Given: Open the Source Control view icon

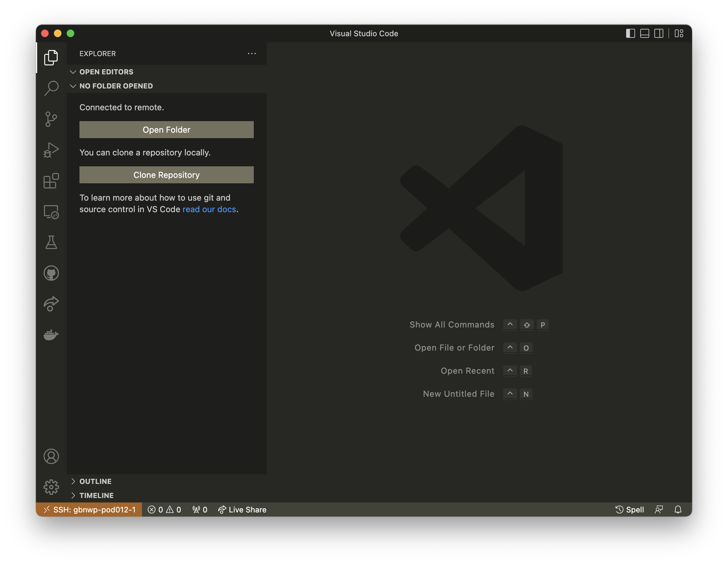Looking at the screenshot, I should pos(51,119).
